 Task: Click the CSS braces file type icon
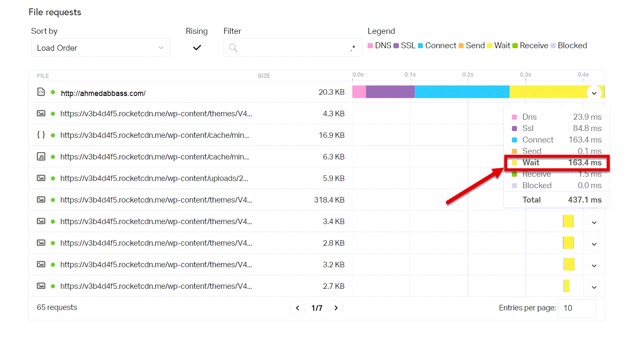(41, 135)
